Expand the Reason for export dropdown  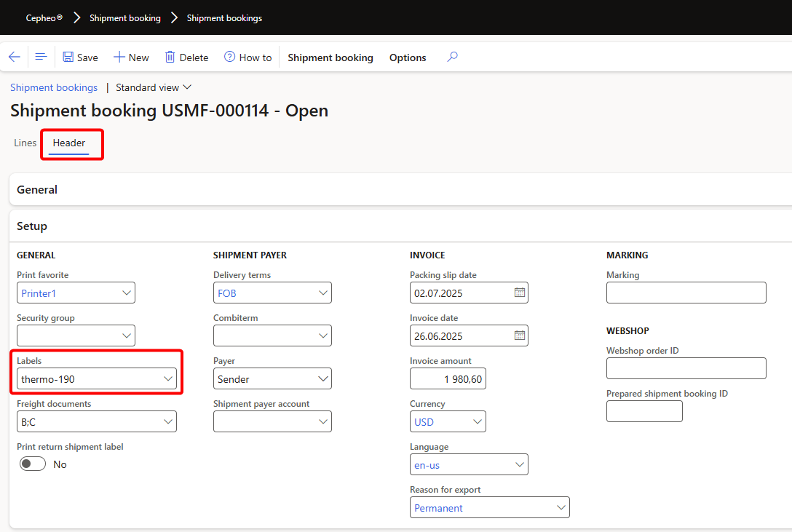point(561,508)
